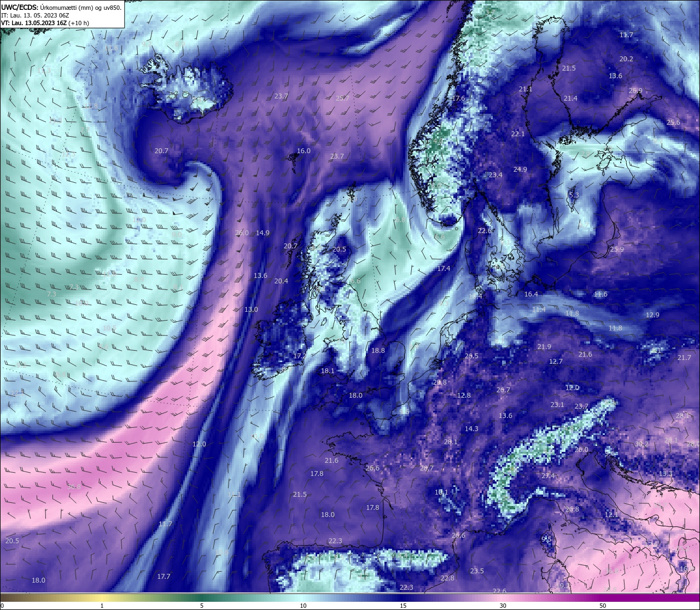The image size is (700, 610).
Task: Click the 17.7 value label
Action: click(164, 577)
